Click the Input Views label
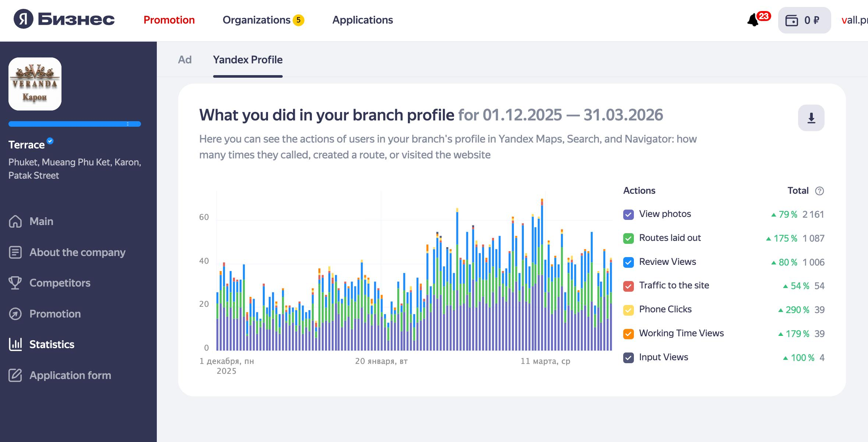The width and height of the screenshot is (868, 442). click(663, 357)
